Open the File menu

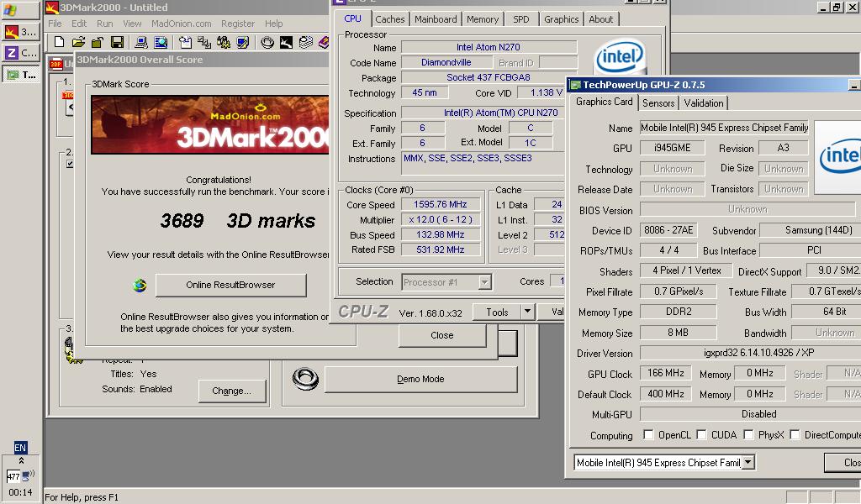pos(55,24)
